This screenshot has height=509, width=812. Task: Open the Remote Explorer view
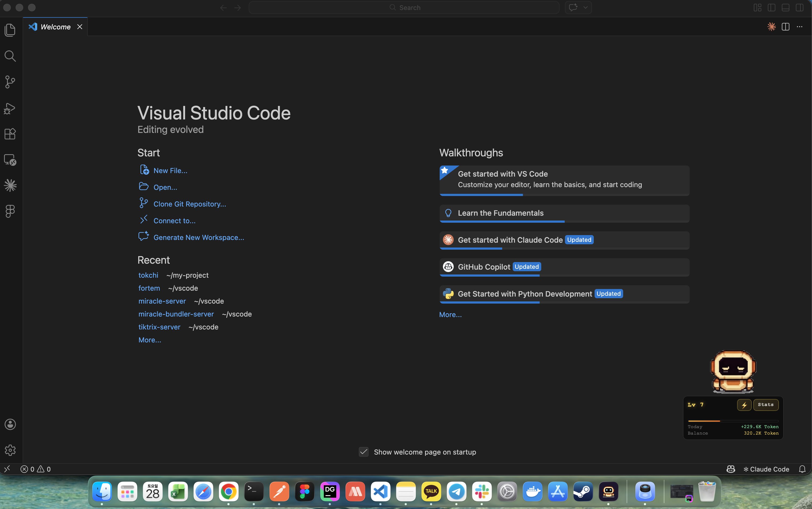pos(10,160)
